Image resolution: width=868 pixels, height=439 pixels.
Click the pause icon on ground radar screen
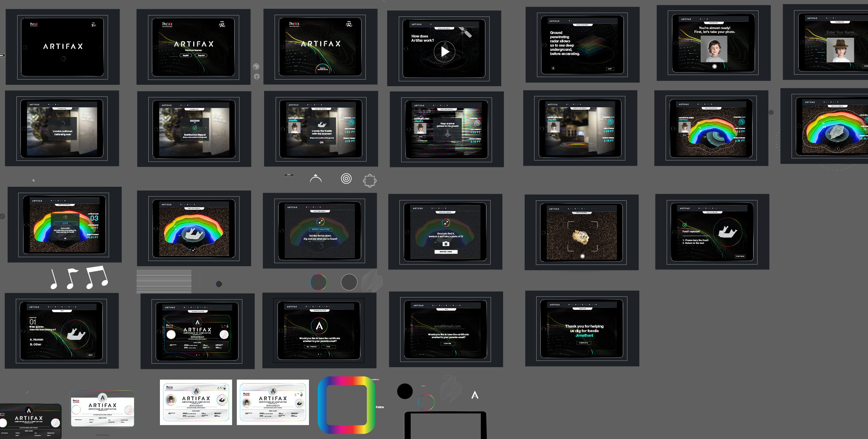click(x=553, y=68)
